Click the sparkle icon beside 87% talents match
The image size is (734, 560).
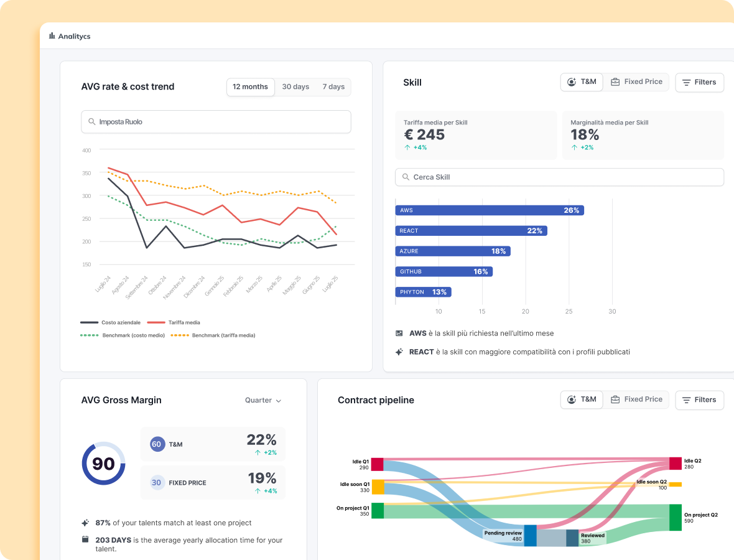[x=85, y=523]
